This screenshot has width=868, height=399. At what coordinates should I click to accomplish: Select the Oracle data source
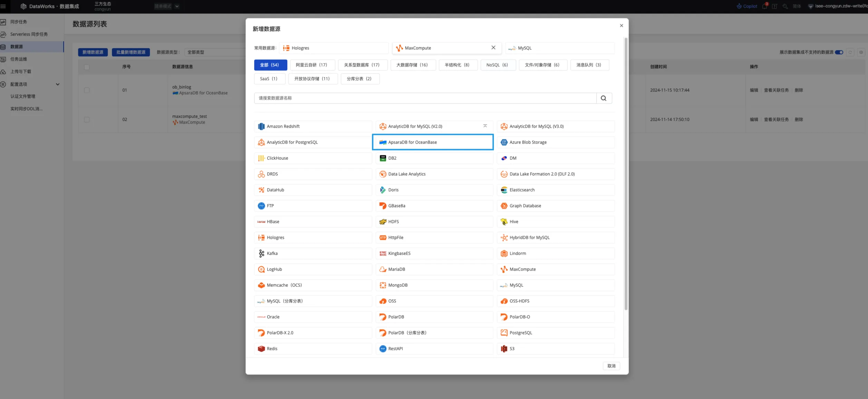pyautogui.click(x=313, y=317)
